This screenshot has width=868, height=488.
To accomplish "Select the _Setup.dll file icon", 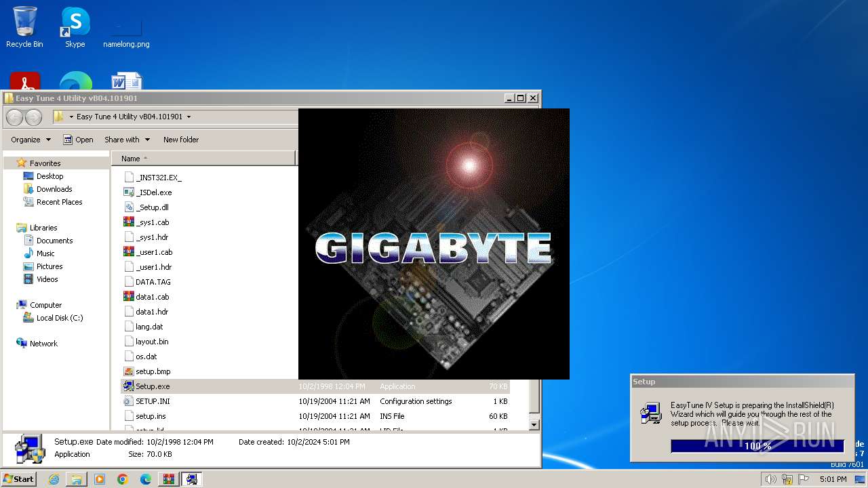I will point(129,207).
